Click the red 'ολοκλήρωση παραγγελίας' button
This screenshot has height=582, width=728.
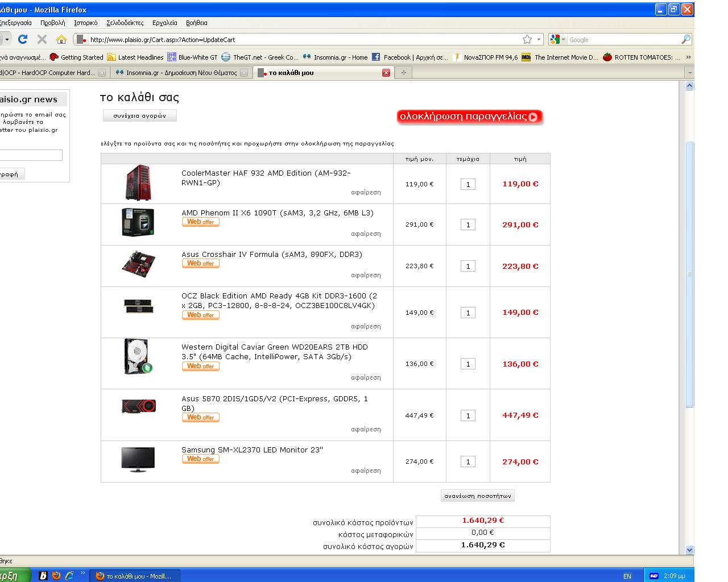(470, 117)
